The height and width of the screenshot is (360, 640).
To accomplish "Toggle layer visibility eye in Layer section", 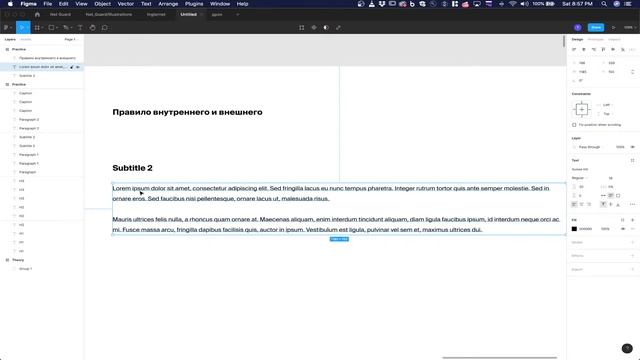I will coord(633,147).
